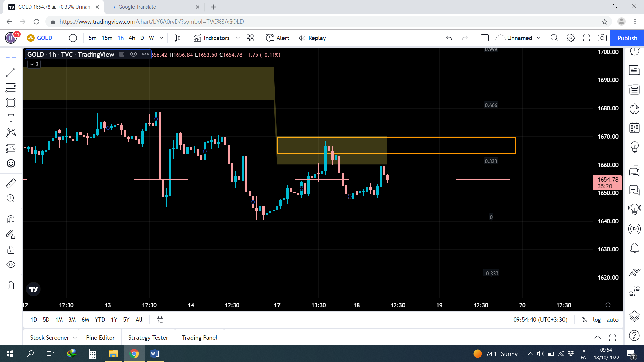The image size is (644, 362).
Task: Open the measure ruler tool
Action: [x=11, y=183]
